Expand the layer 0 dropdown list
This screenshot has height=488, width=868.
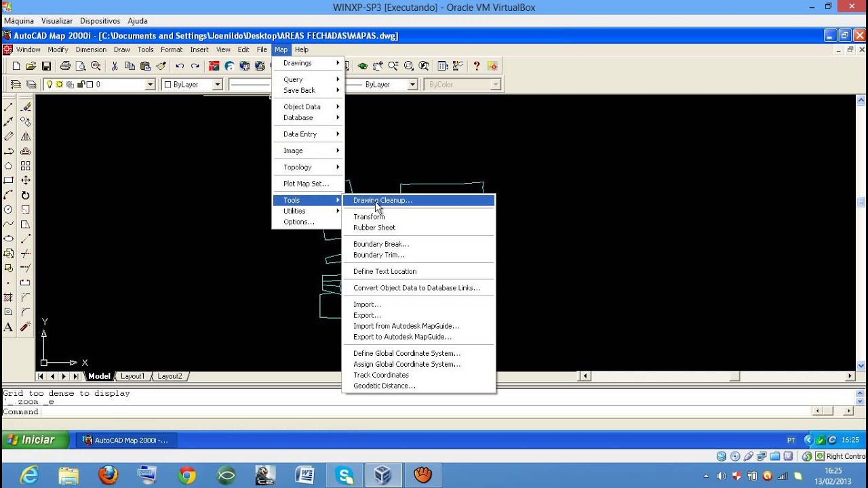[x=151, y=85]
